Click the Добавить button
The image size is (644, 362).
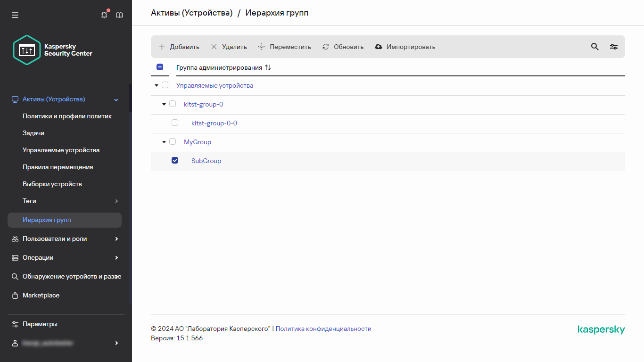(x=179, y=47)
